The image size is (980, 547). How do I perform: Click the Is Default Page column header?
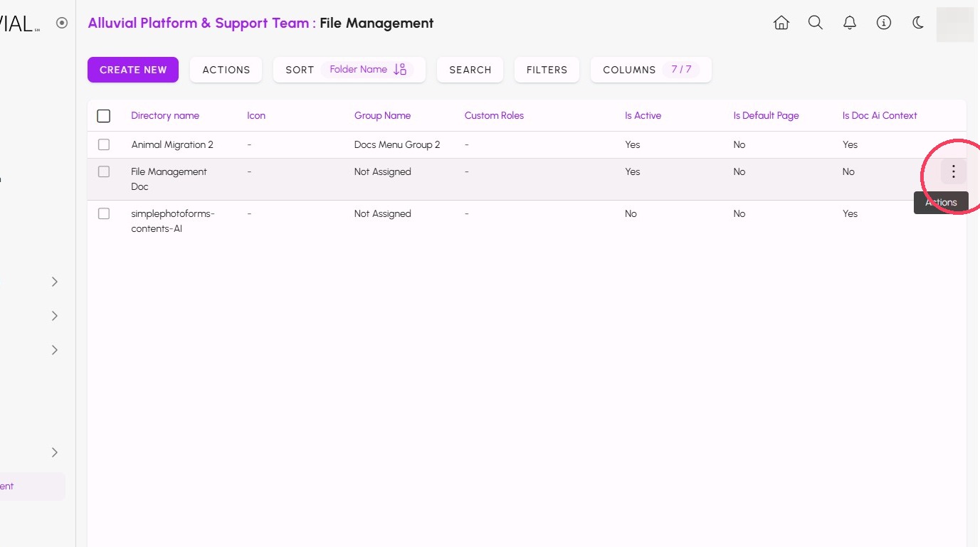click(766, 115)
